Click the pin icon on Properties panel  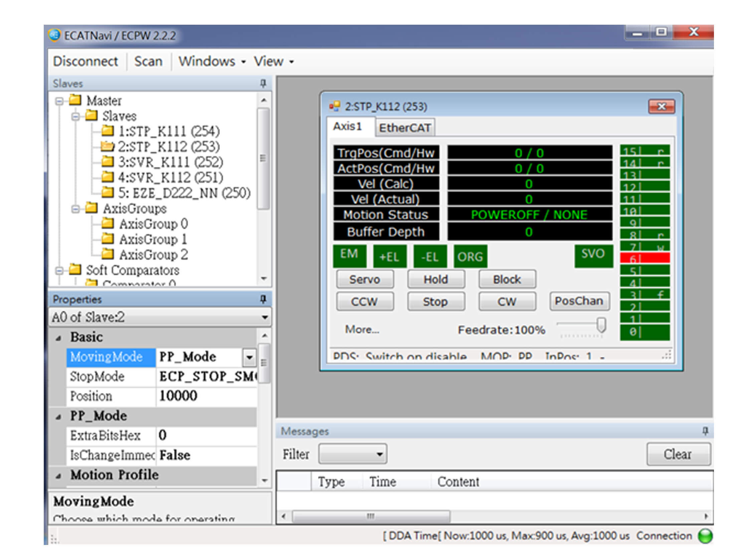point(263,299)
